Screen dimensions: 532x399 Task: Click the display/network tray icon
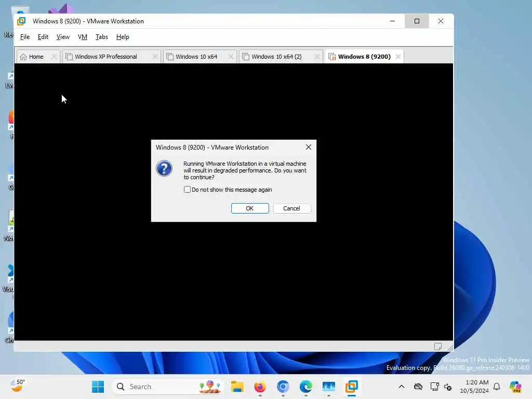[x=434, y=387]
